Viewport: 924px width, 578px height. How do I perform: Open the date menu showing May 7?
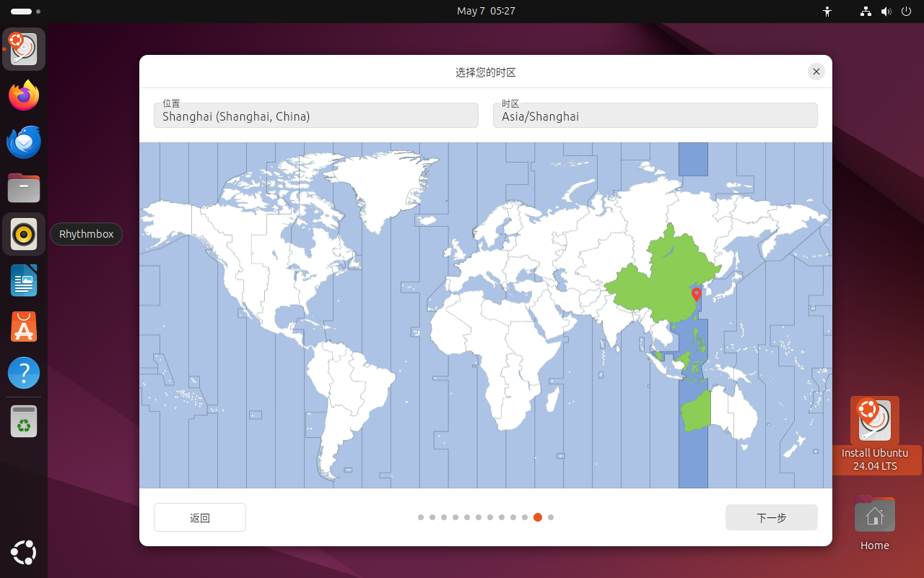(485, 12)
